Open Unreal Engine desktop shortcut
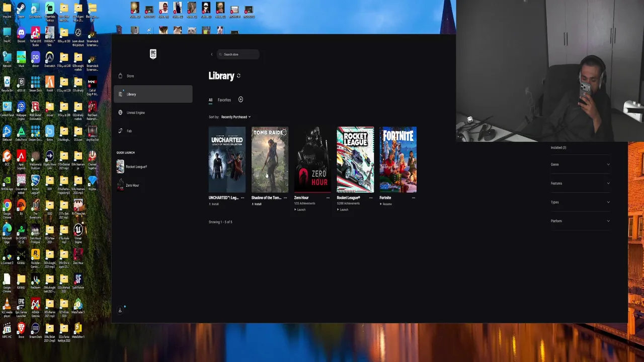 tap(78, 233)
